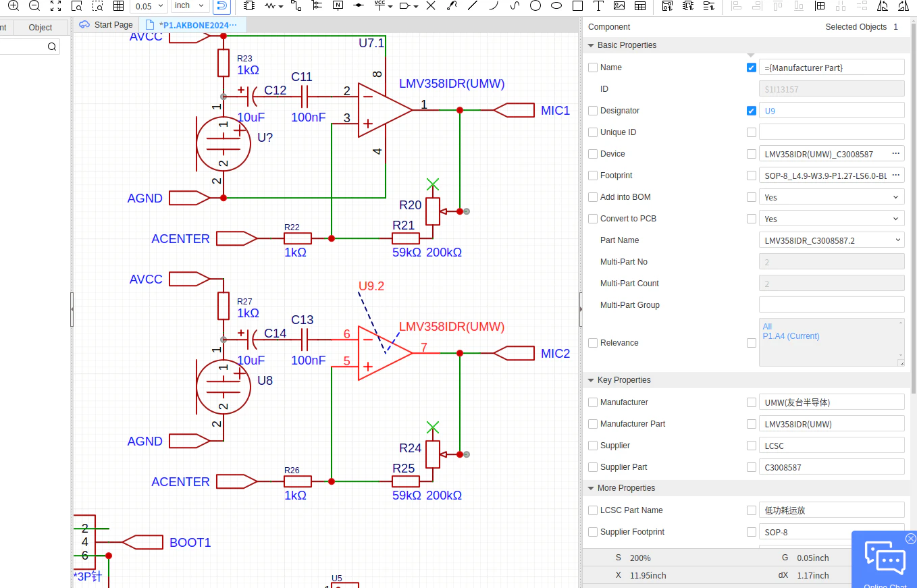The height and width of the screenshot is (588, 917).
Task: Uncheck the blue checkbox beside Designator U9
Action: (x=752, y=111)
